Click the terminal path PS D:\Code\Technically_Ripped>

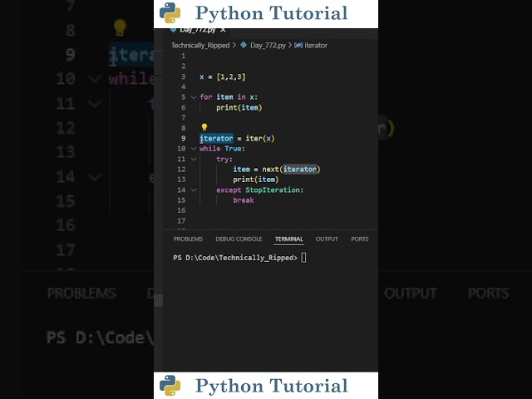click(x=235, y=258)
